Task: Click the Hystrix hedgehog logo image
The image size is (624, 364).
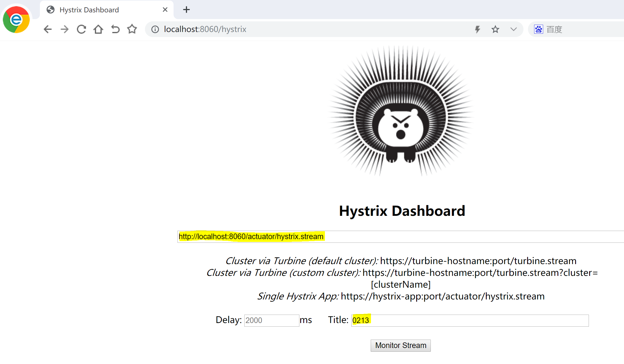Action: (x=401, y=111)
